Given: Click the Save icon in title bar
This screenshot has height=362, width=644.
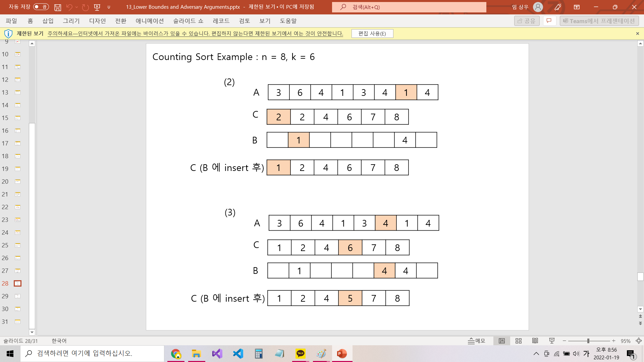Looking at the screenshot, I should 58,7.
